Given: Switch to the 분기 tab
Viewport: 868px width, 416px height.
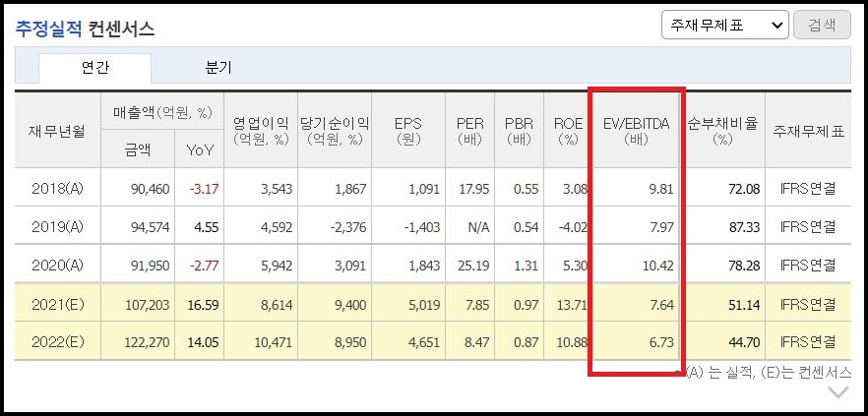Looking at the screenshot, I should click(218, 68).
